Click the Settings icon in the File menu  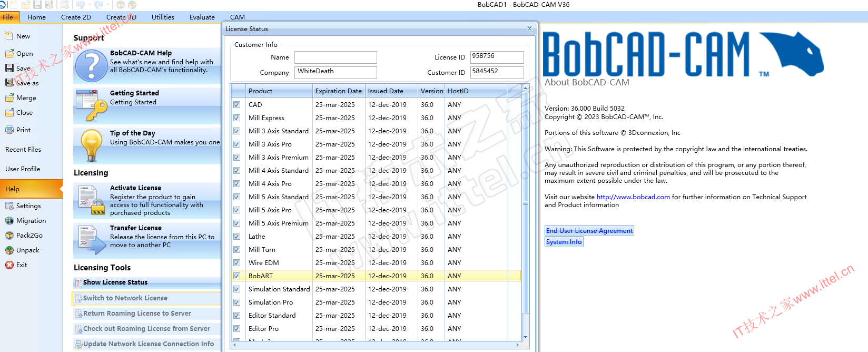tap(9, 206)
